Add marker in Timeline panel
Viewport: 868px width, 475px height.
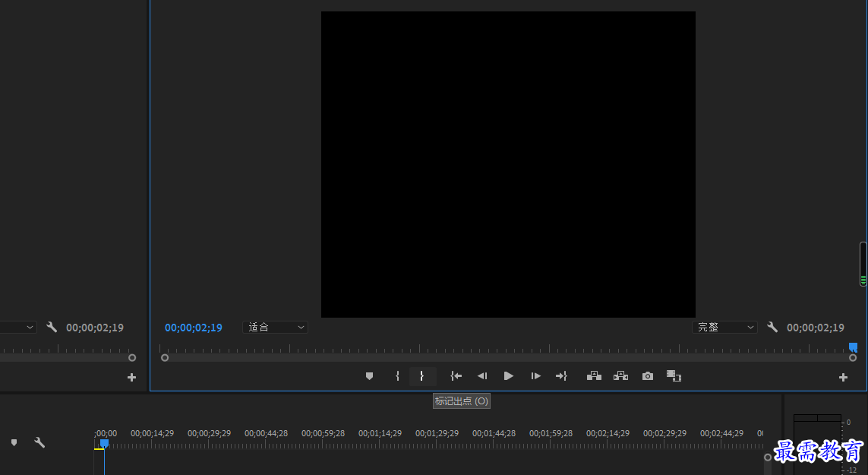[x=14, y=443]
